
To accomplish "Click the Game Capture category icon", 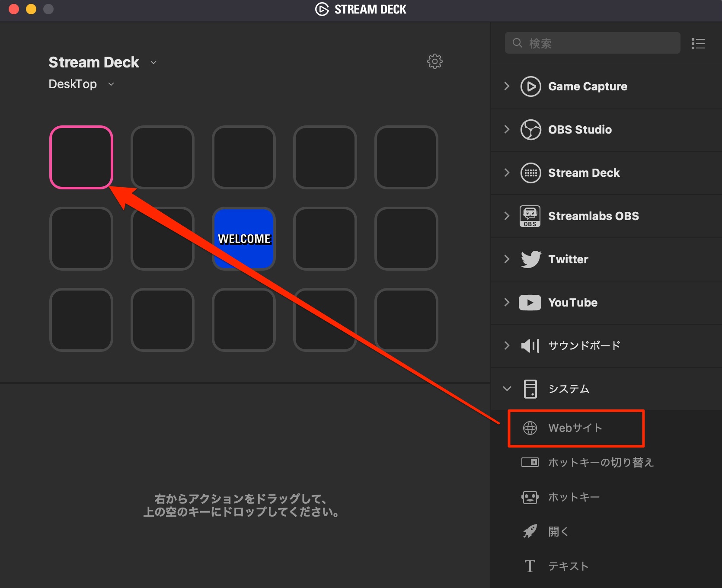I will (x=530, y=86).
